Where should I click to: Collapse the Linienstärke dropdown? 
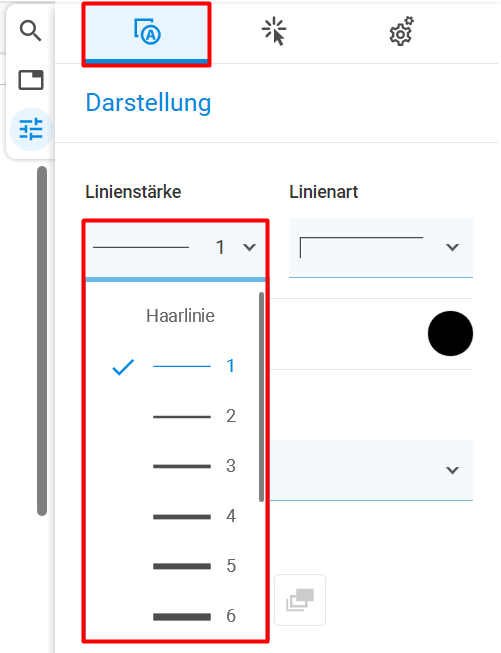(175, 248)
